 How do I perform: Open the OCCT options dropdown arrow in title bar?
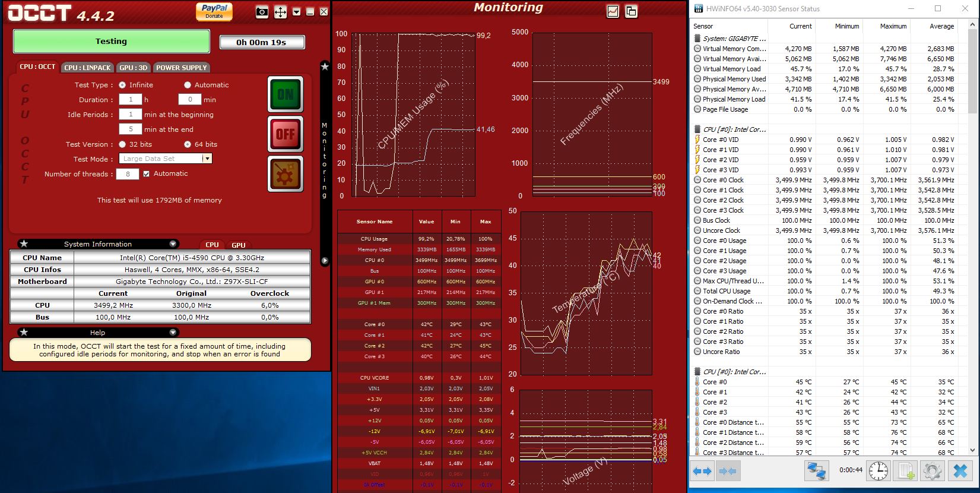[x=297, y=12]
